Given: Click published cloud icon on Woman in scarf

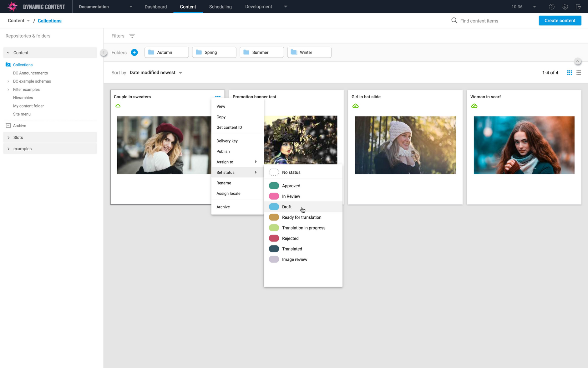Looking at the screenshot, I should (474, 106).
